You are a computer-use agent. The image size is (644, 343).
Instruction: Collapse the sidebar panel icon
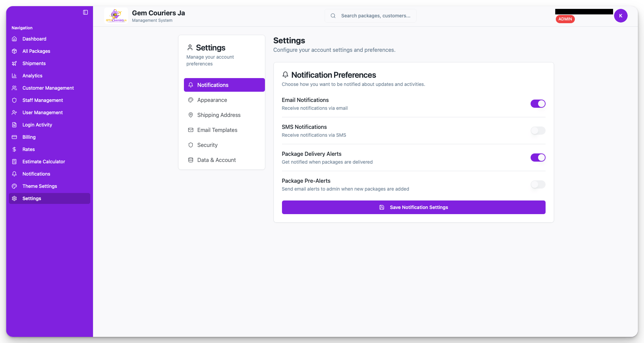click(85, 12)
